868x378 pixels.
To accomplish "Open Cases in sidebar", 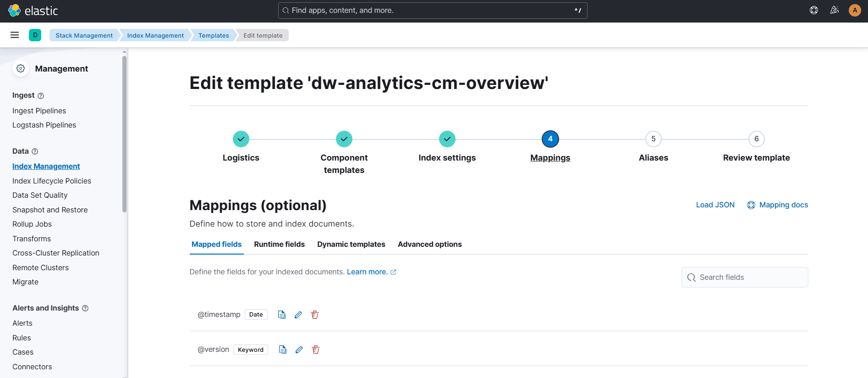I will coord(23,352).
